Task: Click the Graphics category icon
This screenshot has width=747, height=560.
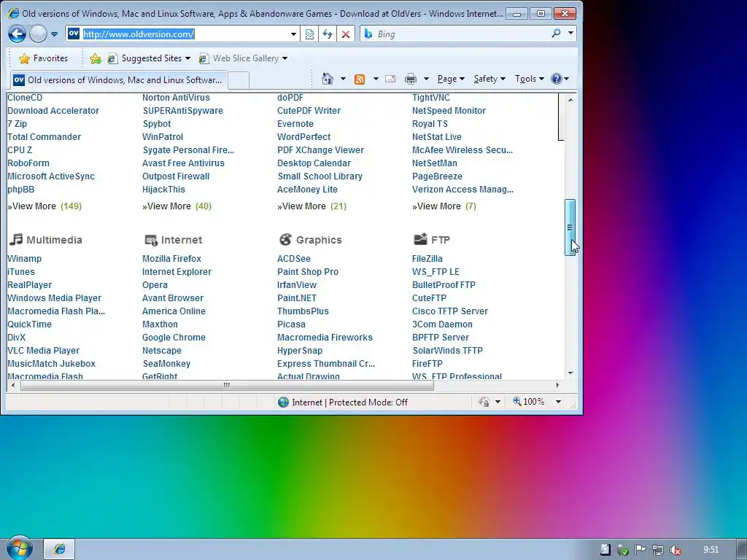Action: pyautogui.click(x=285, y=239)
